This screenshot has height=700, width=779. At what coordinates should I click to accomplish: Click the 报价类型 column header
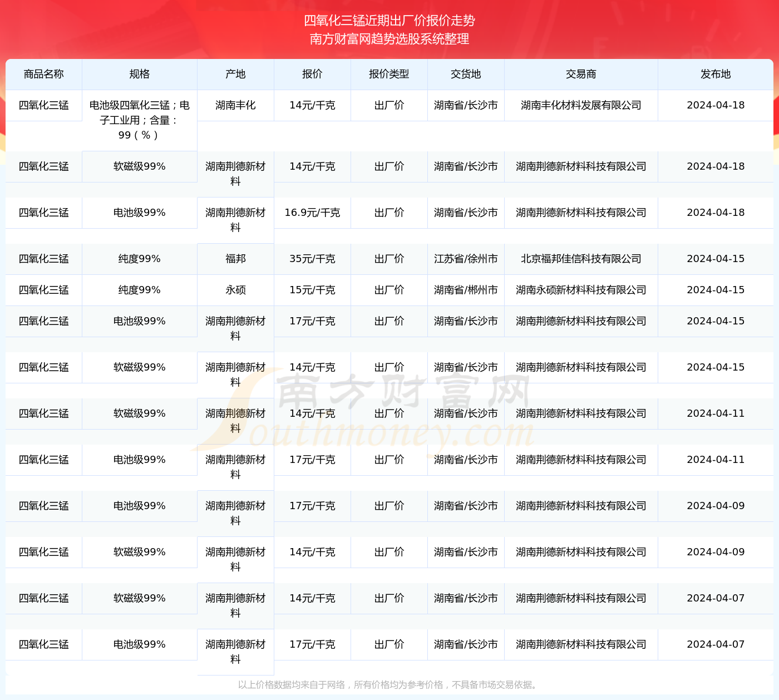tap(389, 74)
